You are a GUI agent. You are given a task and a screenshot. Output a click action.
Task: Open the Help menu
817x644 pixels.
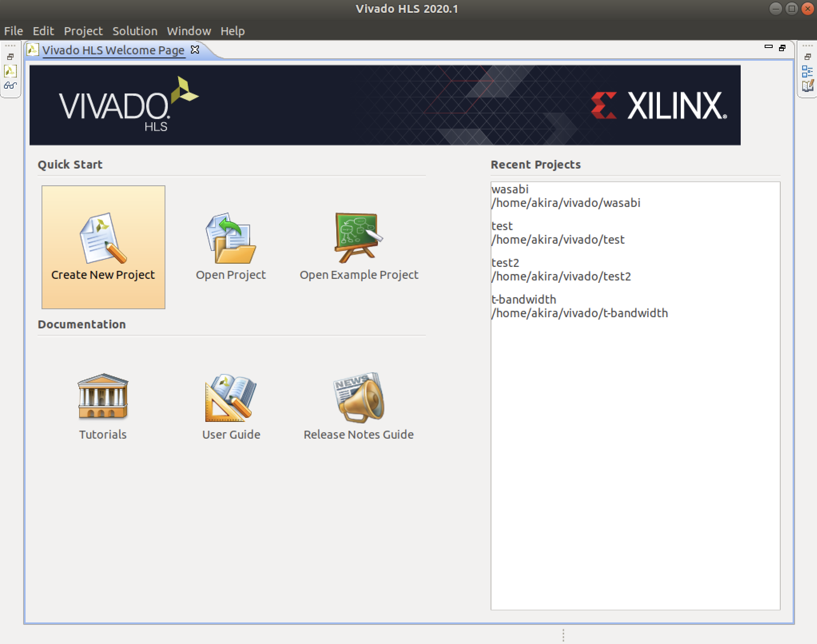click(233, 31)
